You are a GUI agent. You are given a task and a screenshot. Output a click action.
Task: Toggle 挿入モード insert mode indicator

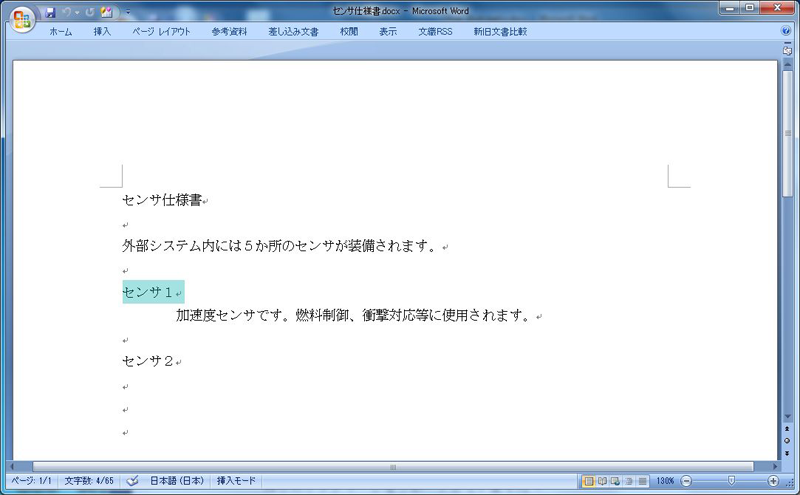(236, 481)
